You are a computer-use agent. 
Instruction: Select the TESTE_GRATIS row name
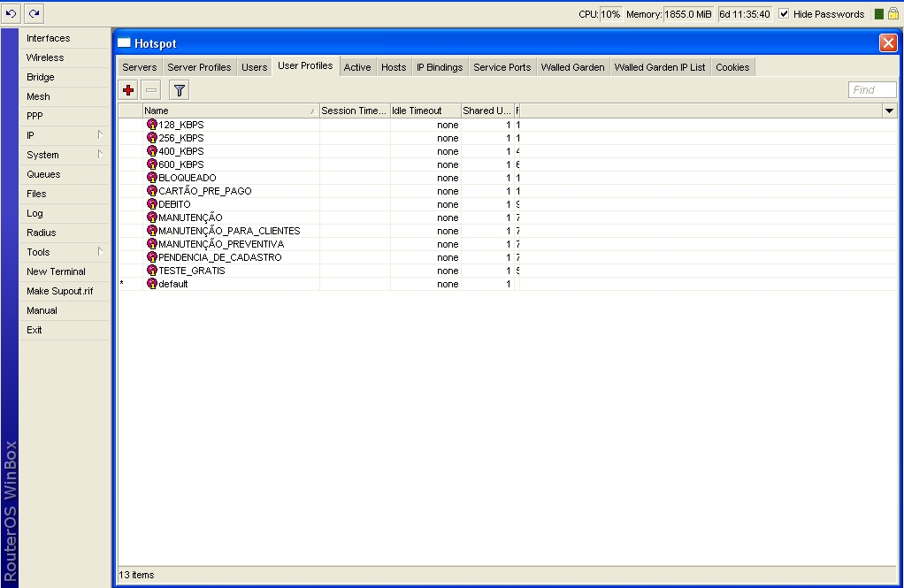pyautogui.click(x=191, y=271)
